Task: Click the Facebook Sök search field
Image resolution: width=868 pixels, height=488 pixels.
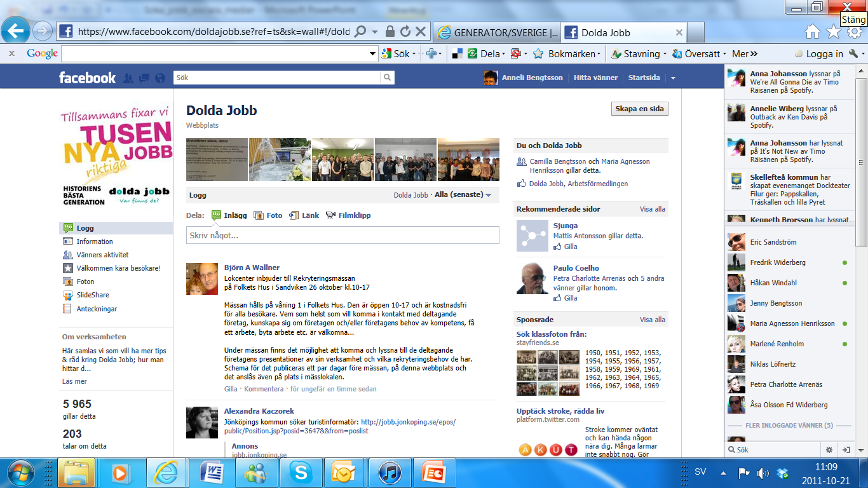Action: (277, 78)
